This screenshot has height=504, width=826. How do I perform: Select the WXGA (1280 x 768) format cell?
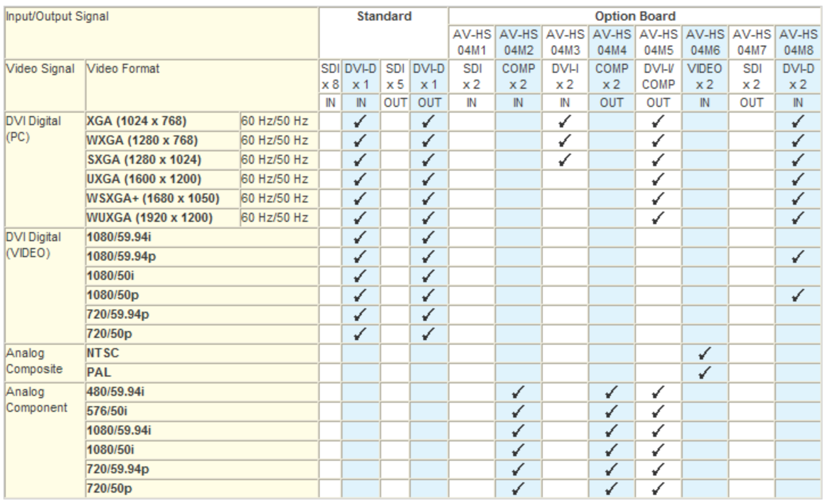[x=162, y=141]
